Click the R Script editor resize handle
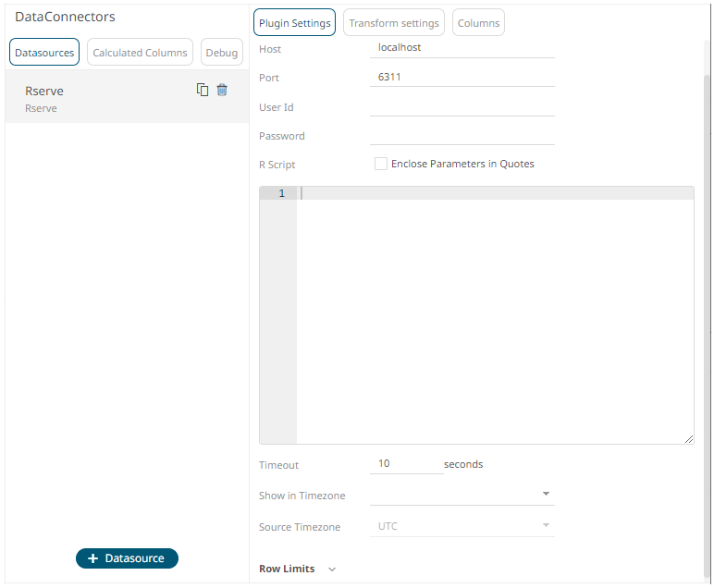Viewport: 714px width, 588px height. pyautogui.click(x=689, y=439)
